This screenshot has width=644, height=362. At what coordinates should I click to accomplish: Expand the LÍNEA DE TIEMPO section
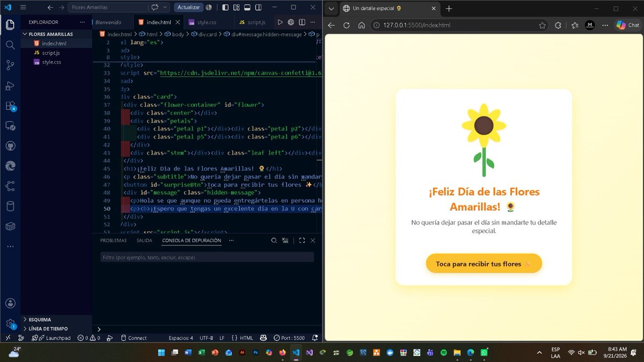point(56,329)
